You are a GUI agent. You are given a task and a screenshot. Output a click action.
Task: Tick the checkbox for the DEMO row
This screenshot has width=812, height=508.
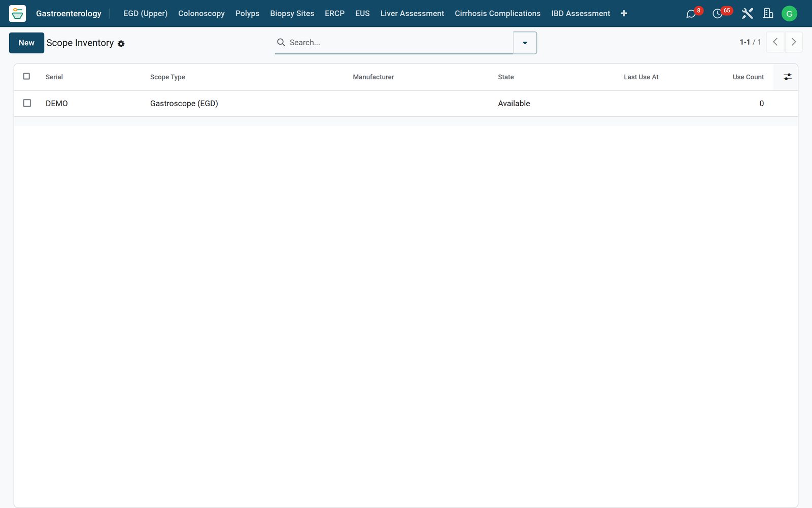pyautogui.click(x=27, y=103)
